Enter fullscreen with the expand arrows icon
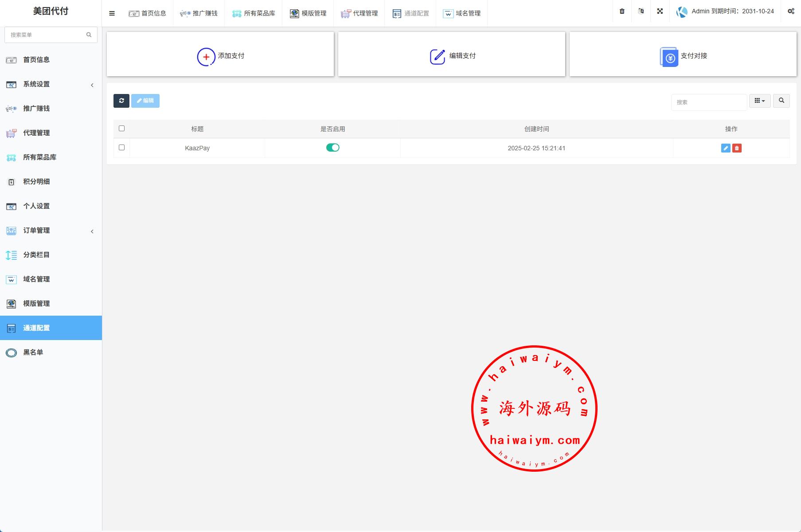 (x=660, y=12)
